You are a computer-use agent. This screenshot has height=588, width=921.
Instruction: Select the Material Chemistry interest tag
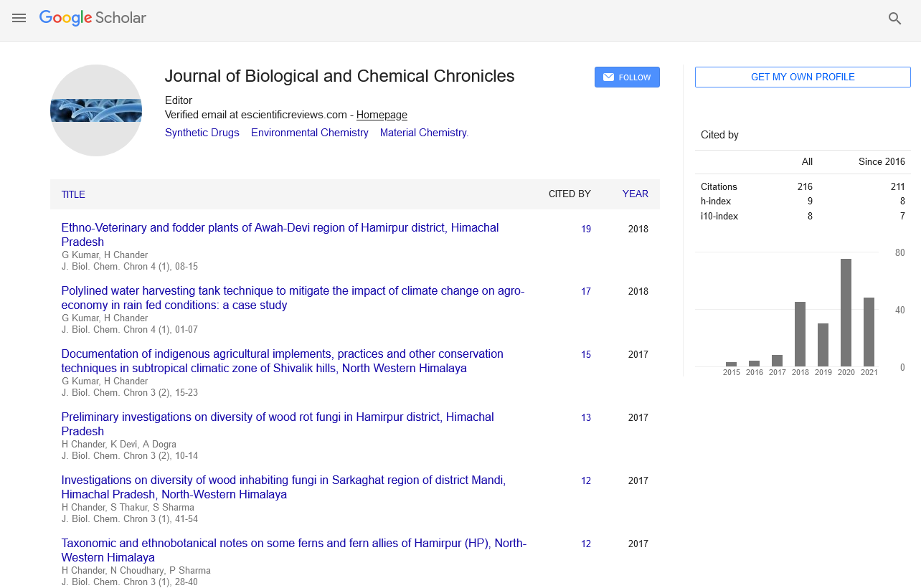424,133
